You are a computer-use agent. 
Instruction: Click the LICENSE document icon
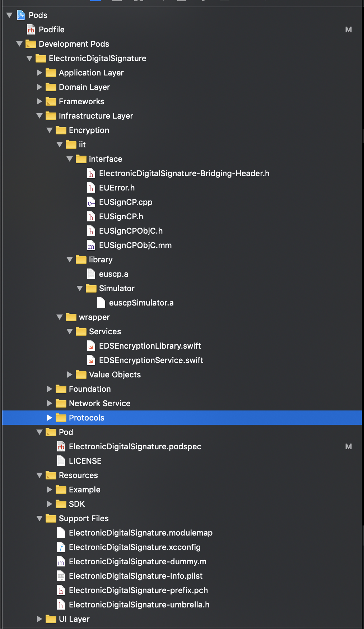tap(61, 461)
